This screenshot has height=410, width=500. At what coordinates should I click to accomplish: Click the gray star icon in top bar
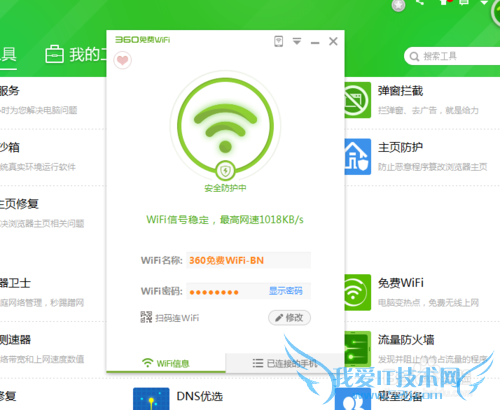[398, 5]
